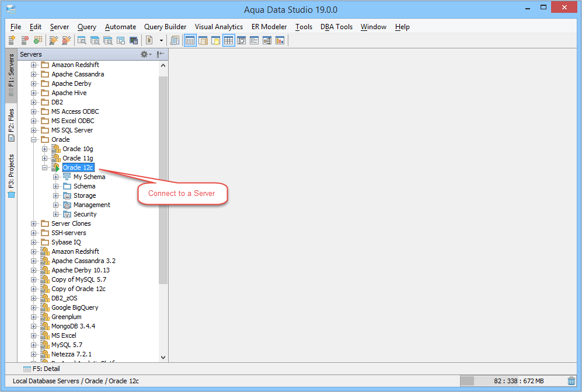Toggle the ER diagram layout window icon
Screen dimensions: 582x392
point(242,40)
